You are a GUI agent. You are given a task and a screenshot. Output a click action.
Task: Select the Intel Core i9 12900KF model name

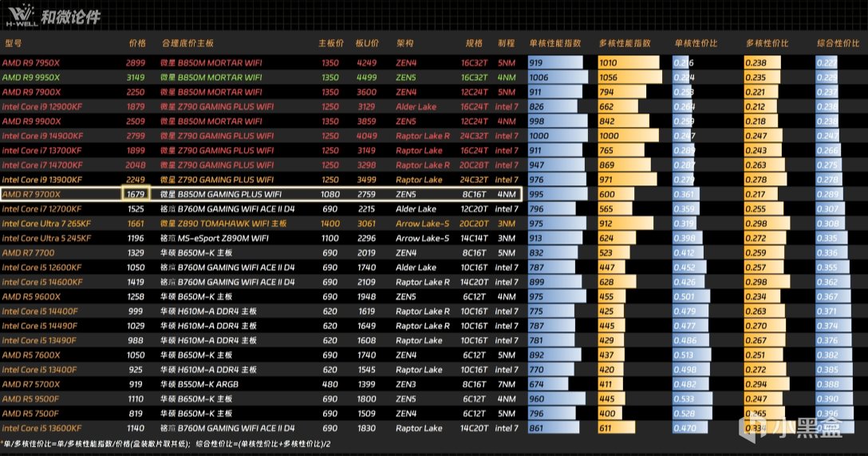pos(42,107)
